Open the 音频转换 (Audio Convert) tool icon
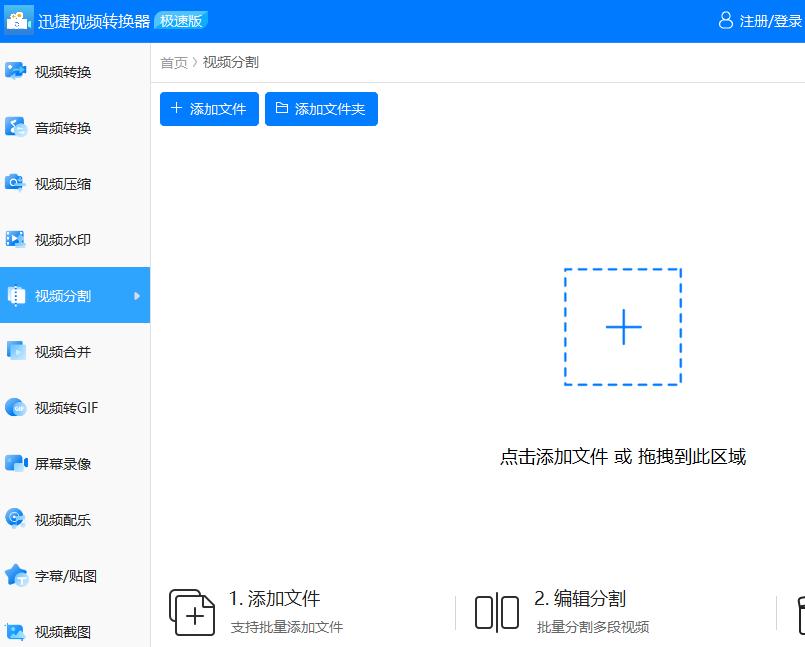805x647 pixels. pyautogui.click(x=16, y=127)
